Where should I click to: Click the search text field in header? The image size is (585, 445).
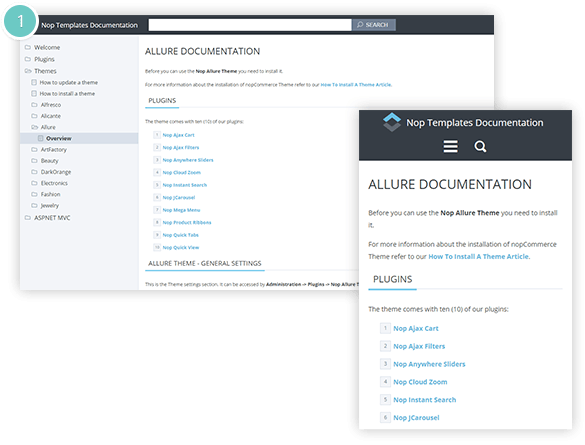[x=250, y=25]
